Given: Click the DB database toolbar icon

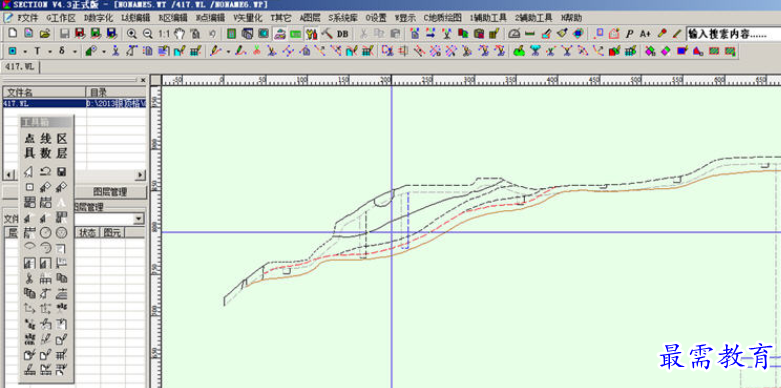Looking at the screenshot, I should click(x=343, y=34).
